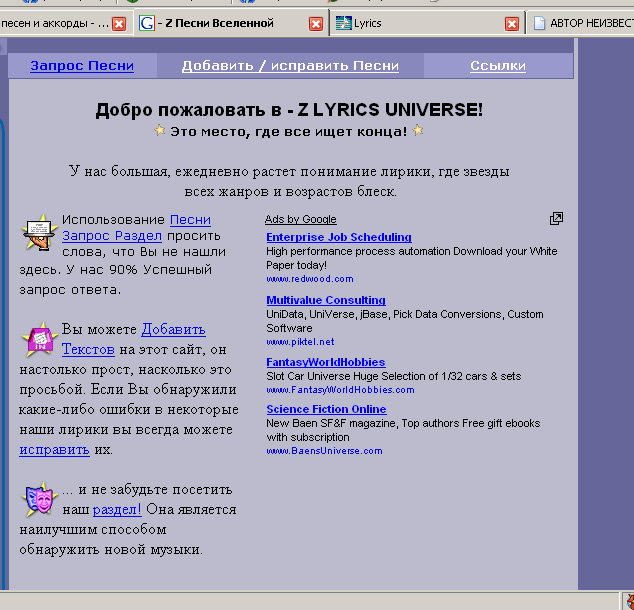
Task: Click the purple add lyrics icon
Action: pos(38,340)
